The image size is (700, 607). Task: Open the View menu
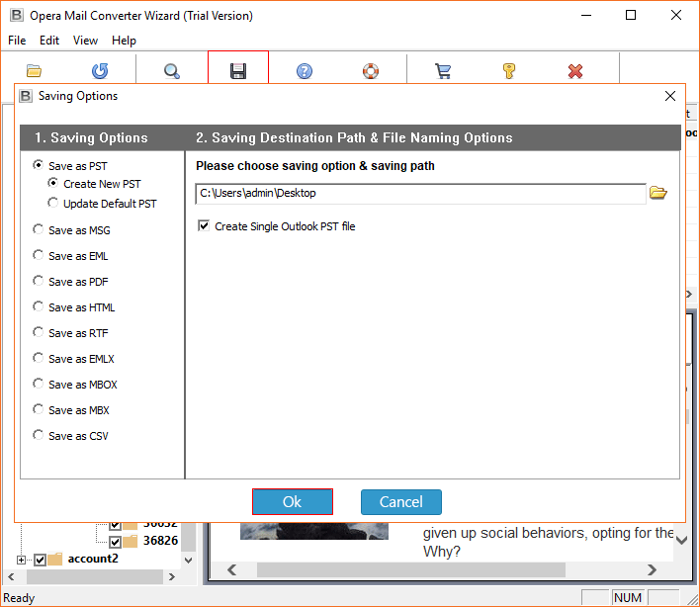85,41
